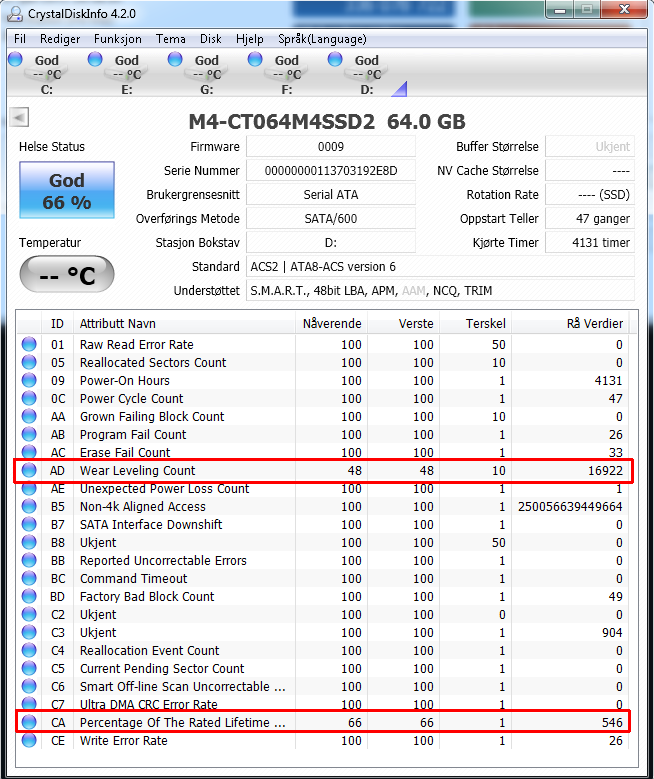654x779 pixels.
Task: Click the Terskel column header
Action: [476, 323]
